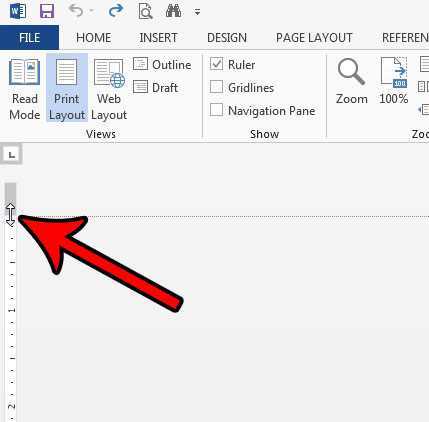Click the Undo arrow icon
The height and width of the screenshot is (422, 429).
tap(76, 11)
